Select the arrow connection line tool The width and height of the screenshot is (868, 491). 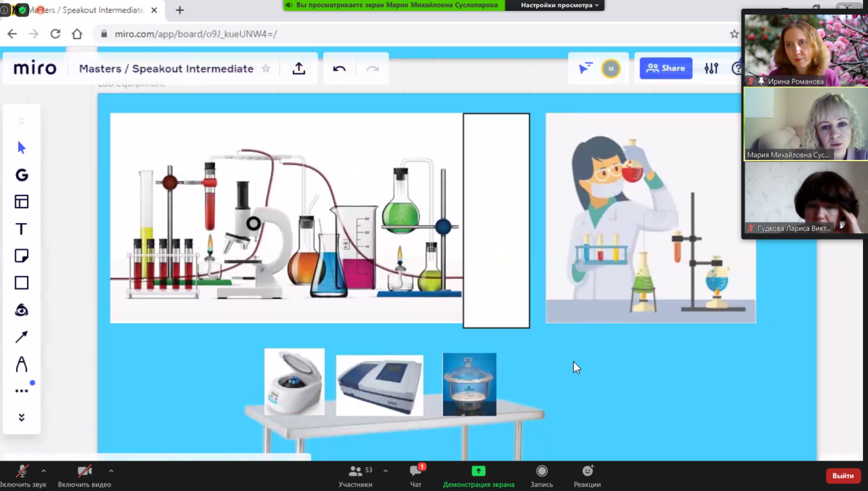(x=22, y=336)
